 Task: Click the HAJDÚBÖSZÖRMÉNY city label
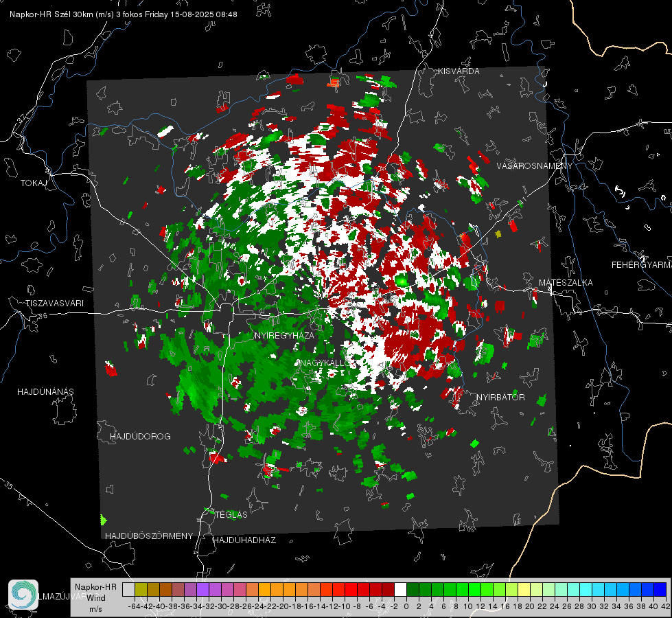point(149,536)
